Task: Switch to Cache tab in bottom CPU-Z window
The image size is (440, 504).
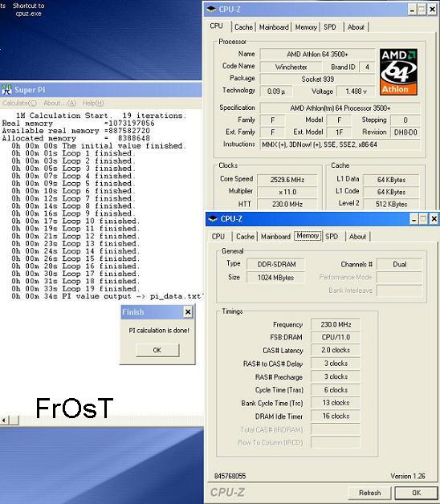Action: point(245,237)
